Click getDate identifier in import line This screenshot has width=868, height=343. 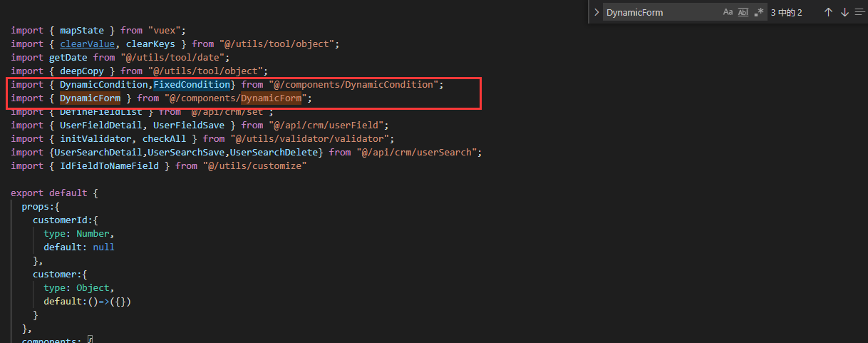[68, 57]
